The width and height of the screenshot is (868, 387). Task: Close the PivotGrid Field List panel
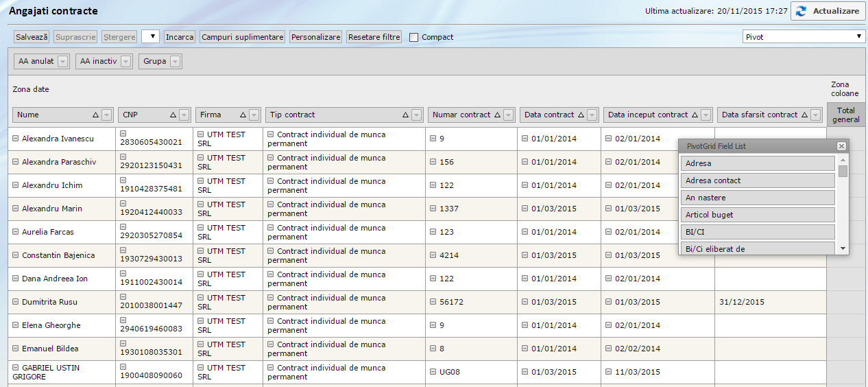(841, 146)
